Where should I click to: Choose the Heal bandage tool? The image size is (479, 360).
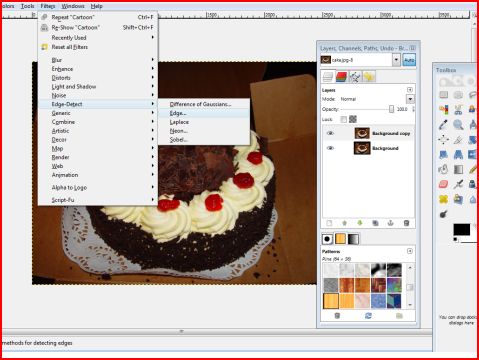443,199
